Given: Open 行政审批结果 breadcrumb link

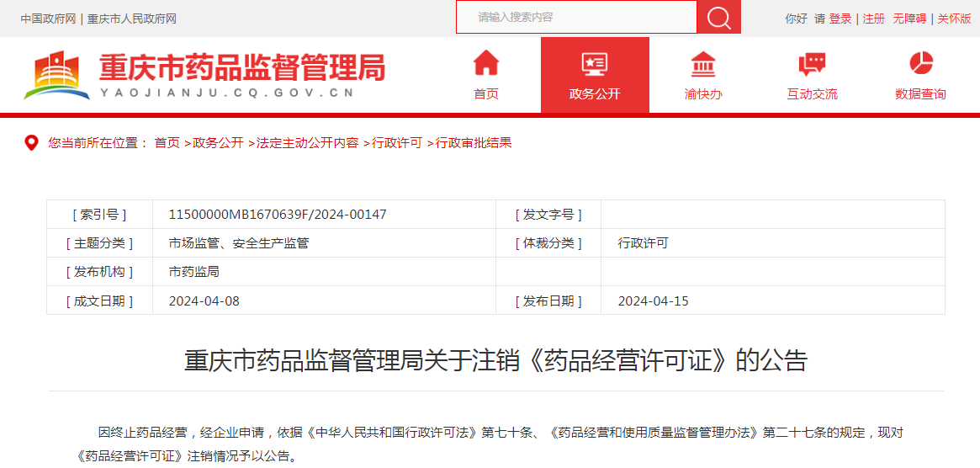Looking at the screenshot, I should click(x=474, y=143).
